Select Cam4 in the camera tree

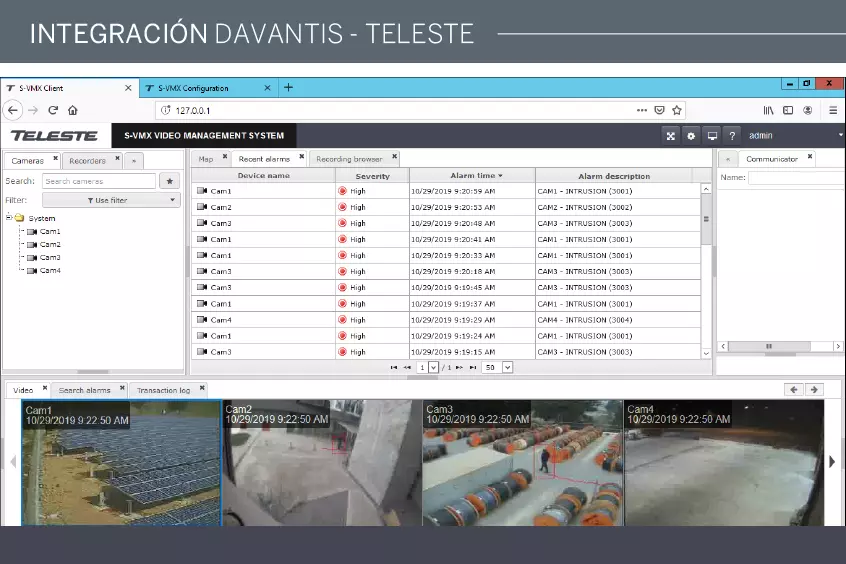(x=50, y=270)
